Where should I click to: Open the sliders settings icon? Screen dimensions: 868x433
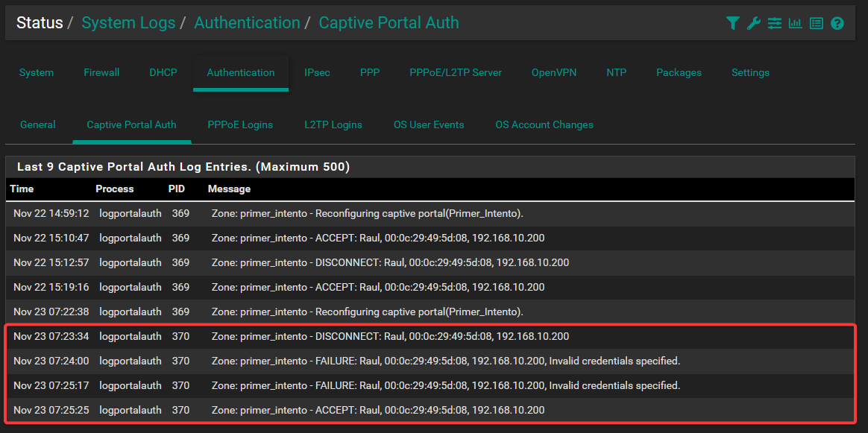[x=775, y=23]
